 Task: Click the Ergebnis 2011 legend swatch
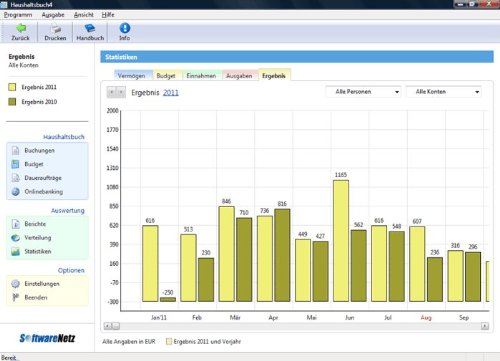[12, 87]
